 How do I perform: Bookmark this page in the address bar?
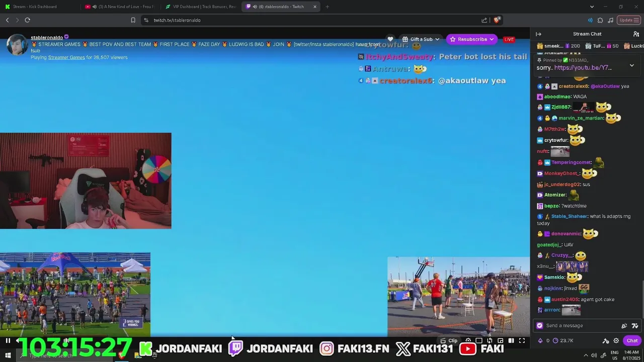coord(133,20)
